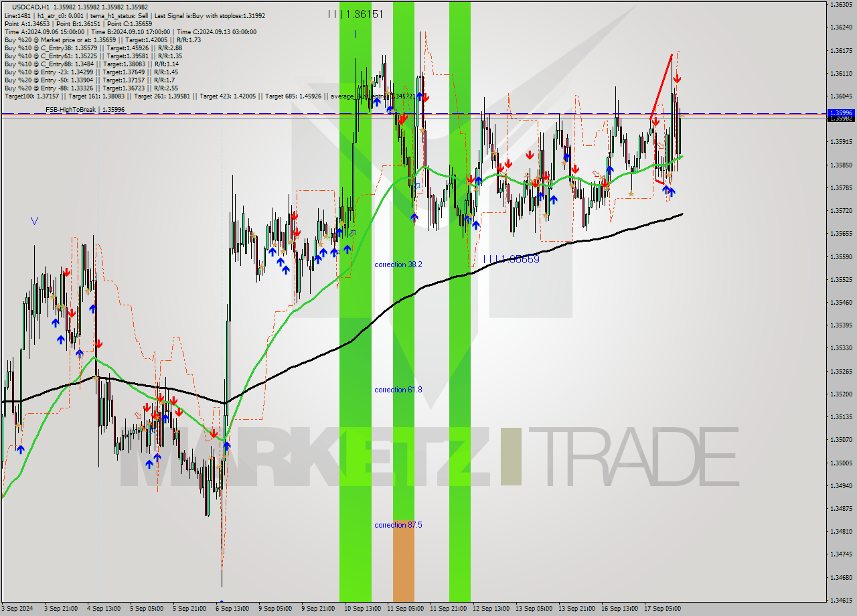This screenshot has width=857, height=616.
Task: Click the '17 Sep 05:00' time axis label
Action: [x=662, y=609]
